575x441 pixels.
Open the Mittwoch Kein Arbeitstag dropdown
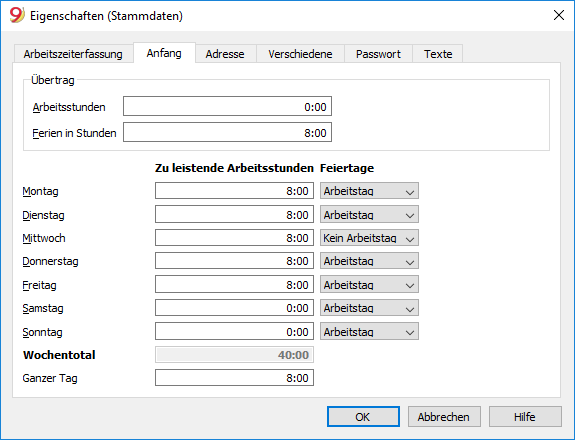click(369, 238)
